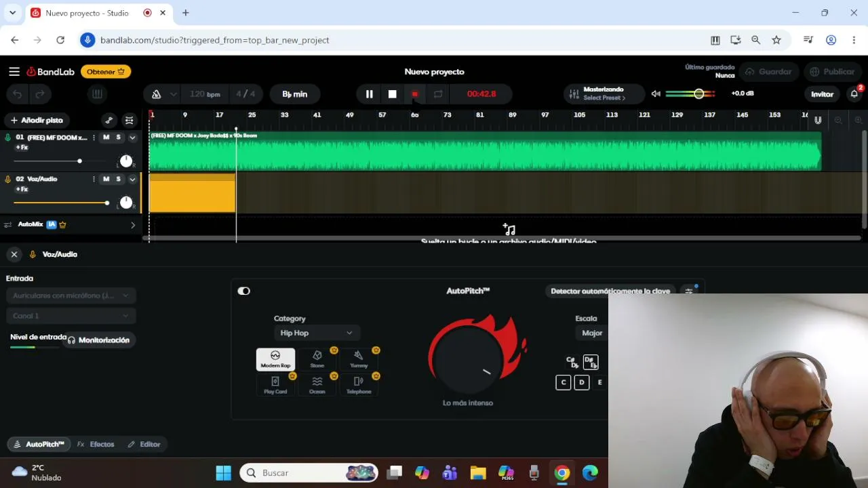Collapse all track heights
This screenshot has width=868, height=488.
[129, 120]
